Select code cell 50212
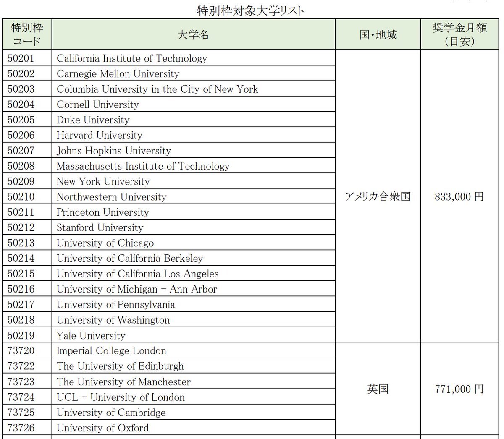Screen dimensions: 504x439 point(27,227)
